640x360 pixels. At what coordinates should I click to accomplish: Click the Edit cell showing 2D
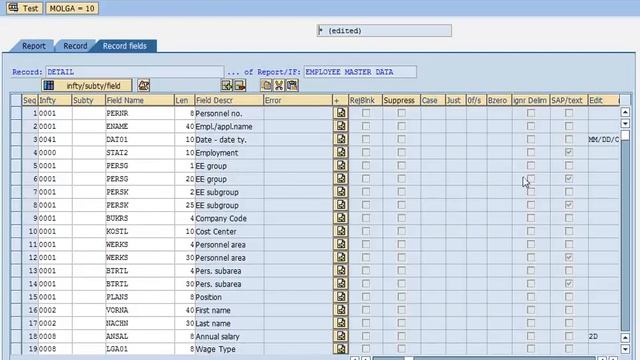[x=604, y=336]
